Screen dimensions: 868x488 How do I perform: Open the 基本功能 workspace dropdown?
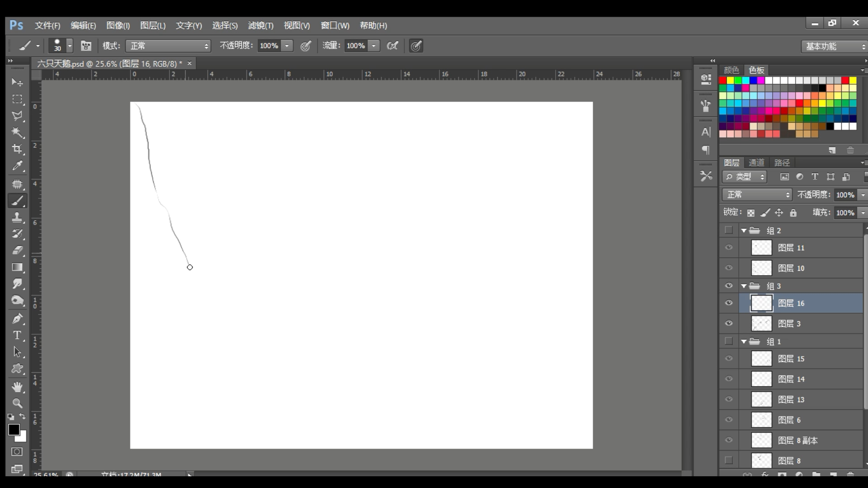click(835, 46)
